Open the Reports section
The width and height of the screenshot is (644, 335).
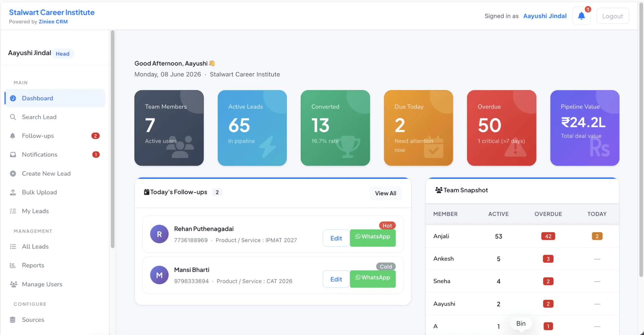pyautogui.click(x=55, y=265)
